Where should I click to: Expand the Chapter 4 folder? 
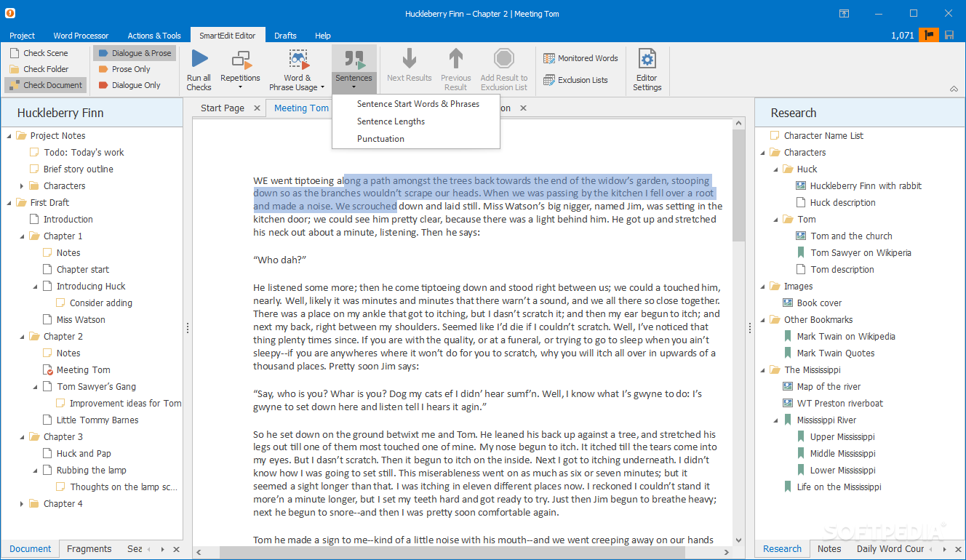coord(22,504)
